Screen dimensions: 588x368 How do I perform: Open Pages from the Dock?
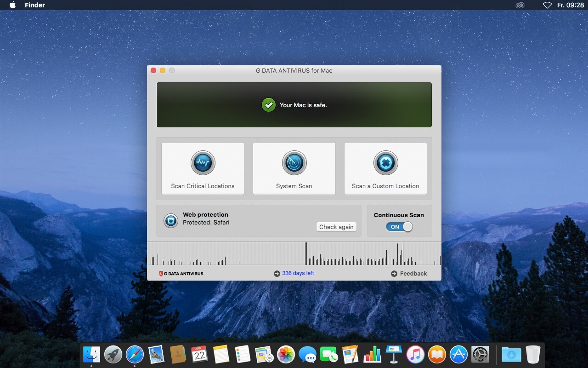click(351, 355)
